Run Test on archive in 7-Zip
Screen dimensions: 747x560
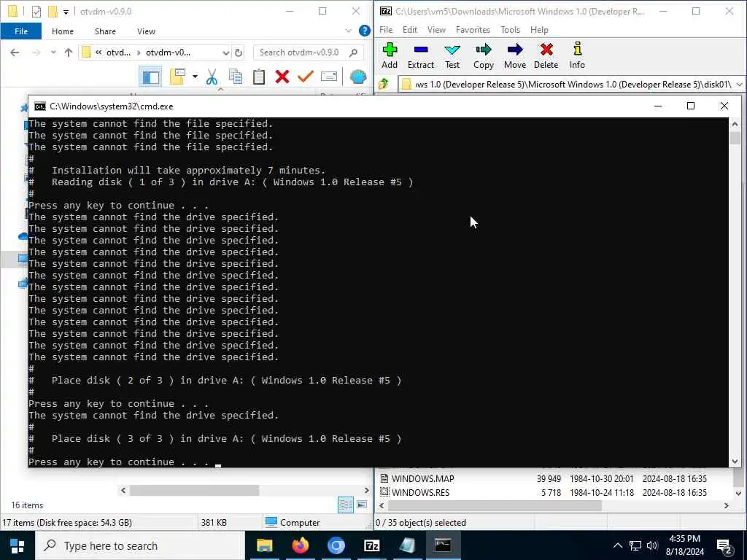(x=452, y=55)
